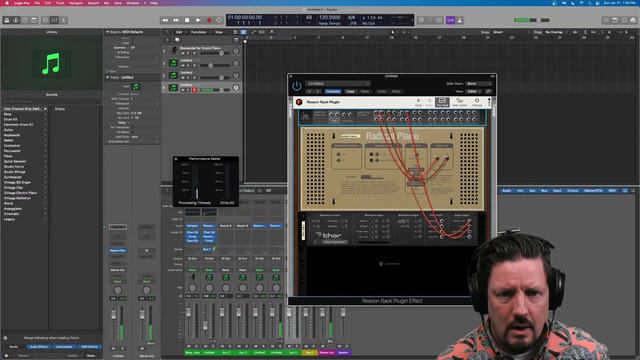Click the purple count-in button
Screen dimensions: 640x360
coord(450,20)
